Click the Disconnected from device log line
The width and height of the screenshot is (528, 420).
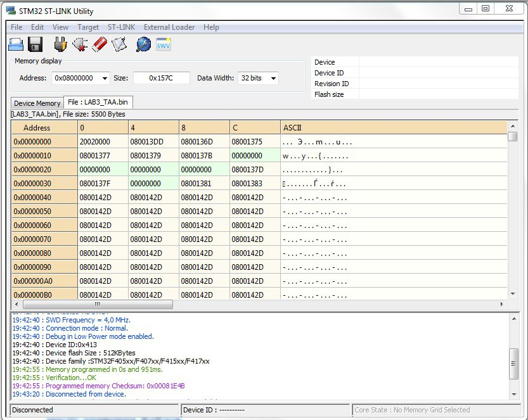click(x=69, y=394)
